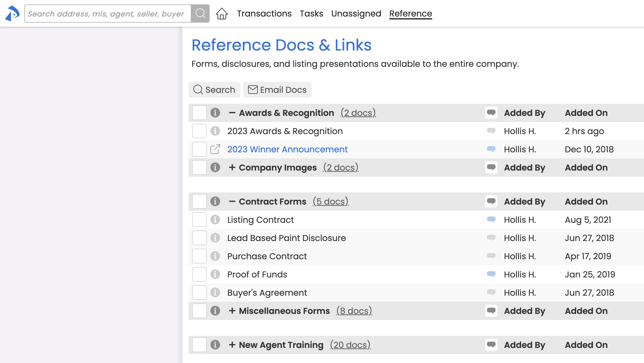
Task: Open the 2023 Winner Announcement link
Action: coord(287,149)
